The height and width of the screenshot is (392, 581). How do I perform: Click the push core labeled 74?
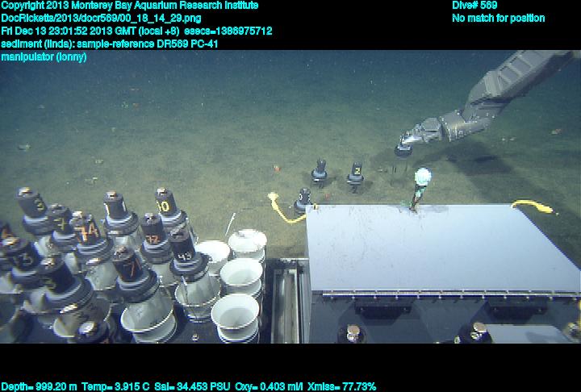(88, 231)
